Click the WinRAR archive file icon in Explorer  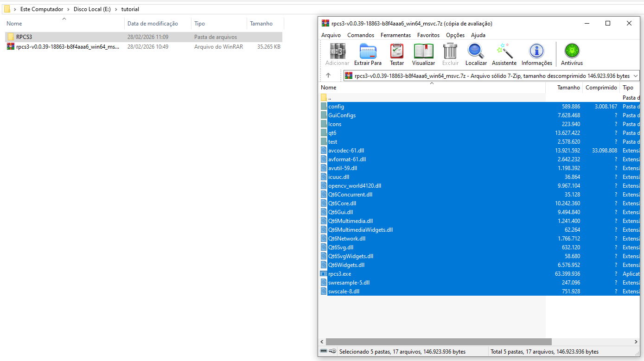10,47
